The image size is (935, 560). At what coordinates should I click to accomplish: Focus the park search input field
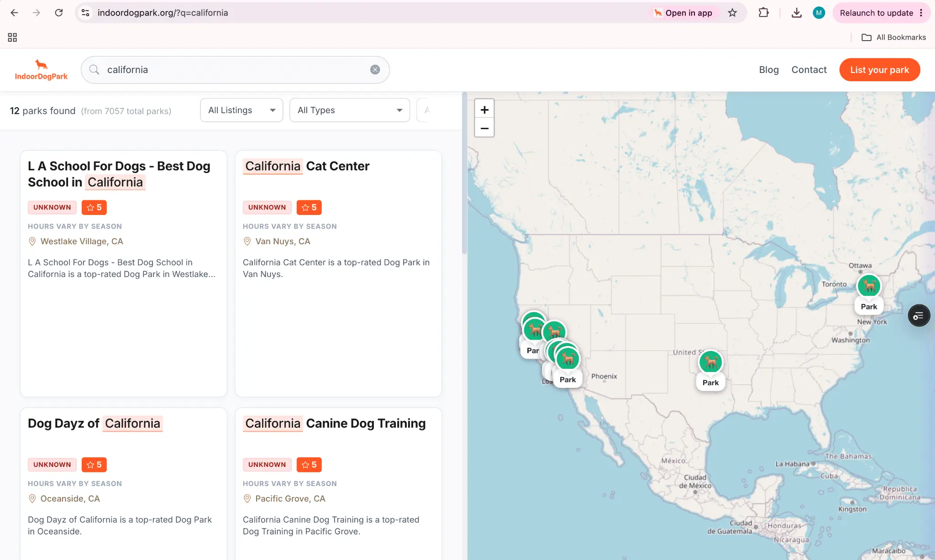coord(235,70)
